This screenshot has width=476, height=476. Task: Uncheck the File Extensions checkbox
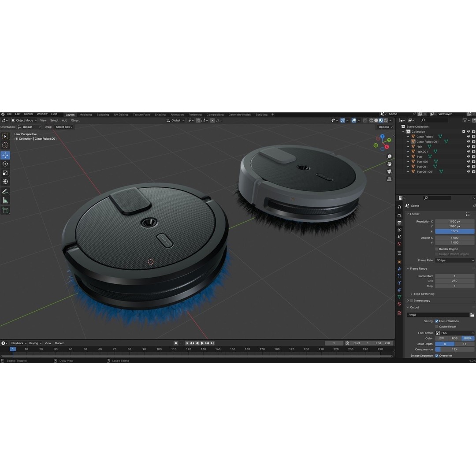click(437, 321)
